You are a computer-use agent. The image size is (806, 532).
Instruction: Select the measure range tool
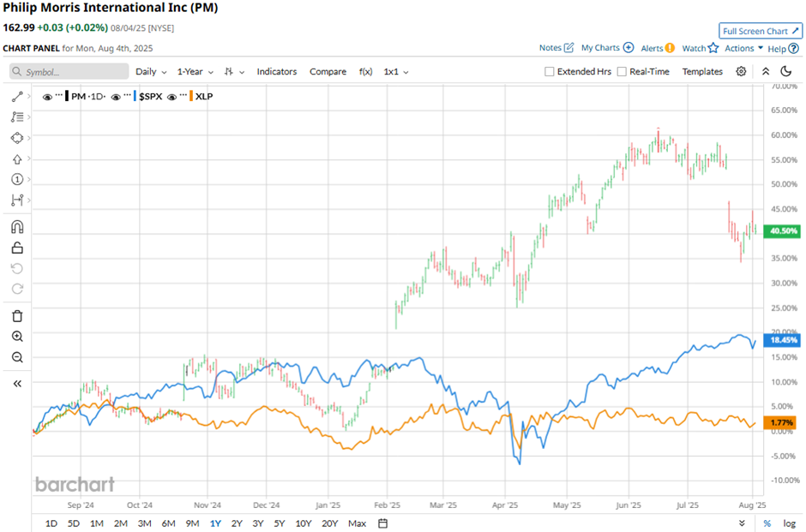(x=17, y=200)
